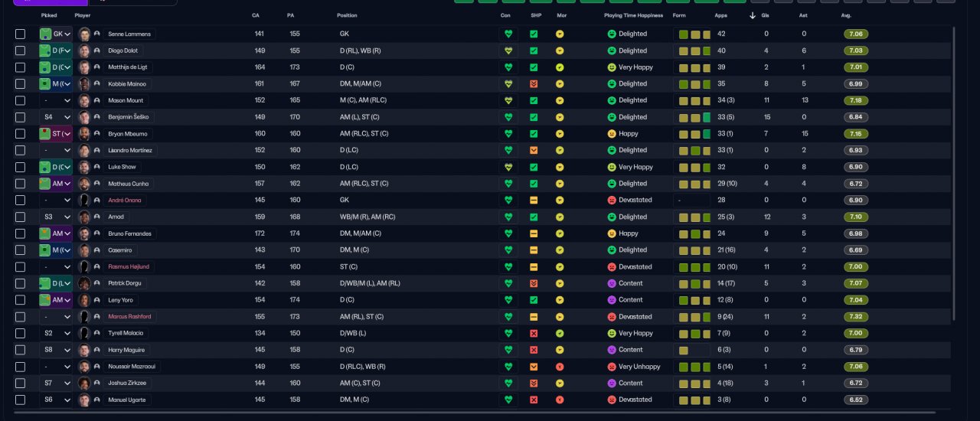Click the person info icon beside Diogo Dalot
Screen dimensions: 980x421
pos(97,51)
